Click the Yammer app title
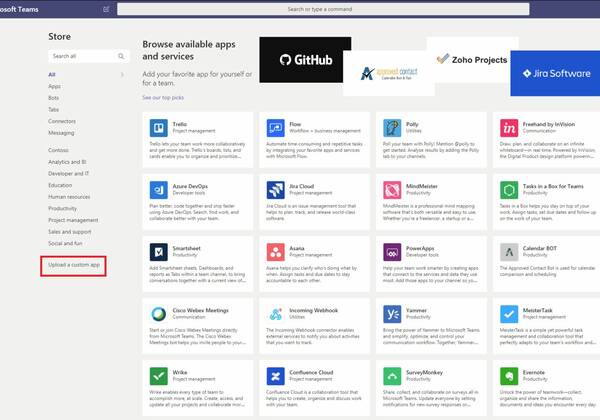This screenshot has height=420, width=600. click(x=416, y=310)
